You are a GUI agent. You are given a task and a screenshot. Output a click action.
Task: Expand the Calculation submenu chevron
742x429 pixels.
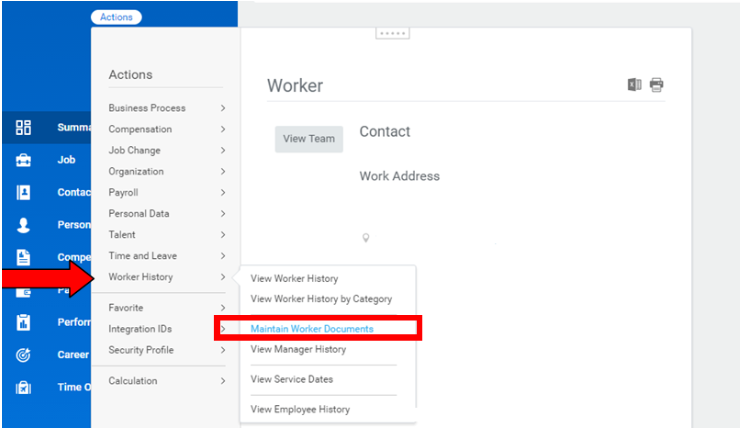pos(223,381)
